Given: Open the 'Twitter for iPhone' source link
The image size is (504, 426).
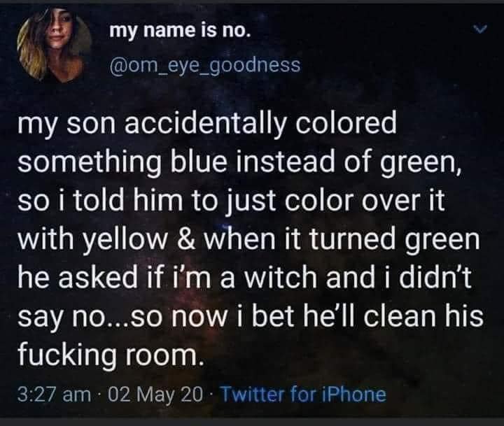Looking at the screenshot, I should 303,394.
